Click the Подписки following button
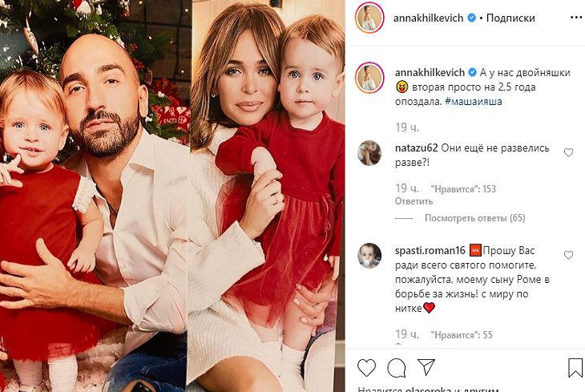Image resolution: width=585 pixels, height=392 pixels. click(510, 18)
